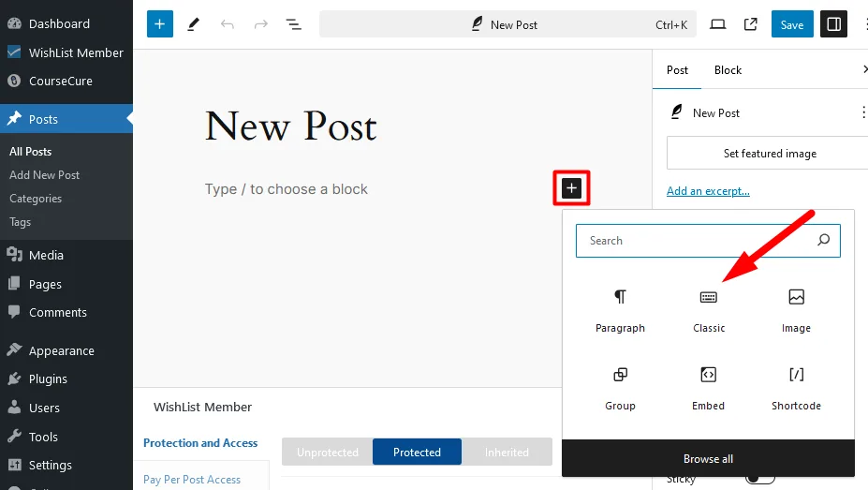
Task: Insert an Image block
Action: coord(796,311)
